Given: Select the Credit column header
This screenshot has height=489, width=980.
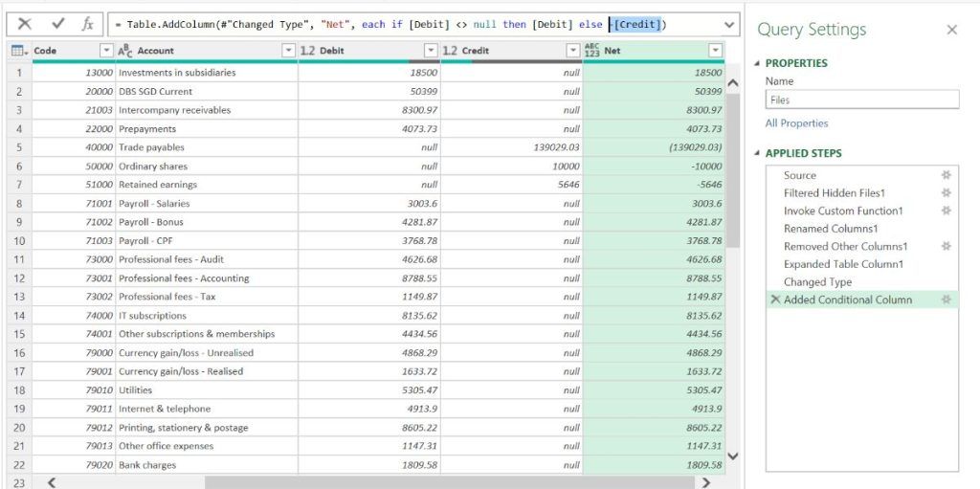Looking at the screenshot, I should coord(513,51).
